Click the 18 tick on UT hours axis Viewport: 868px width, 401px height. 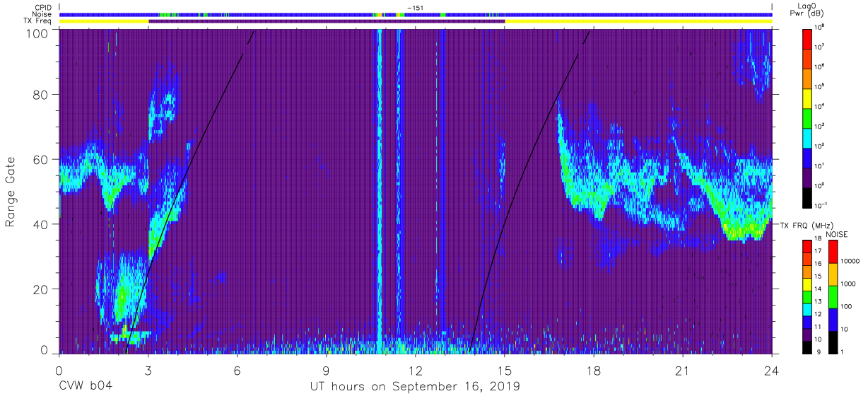click(x=594, y=371)
